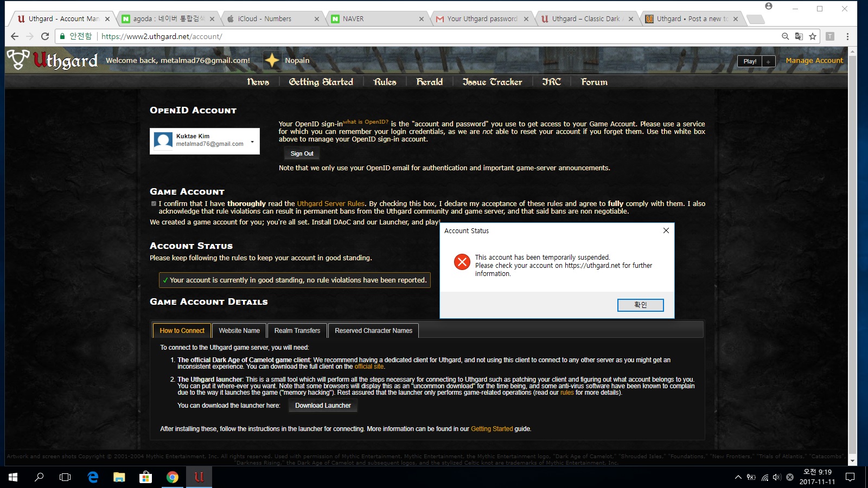Viewport: 868px width, 488px height.
Task: Switch to the Realm Transfers tab
Action: tap(297, 331)
